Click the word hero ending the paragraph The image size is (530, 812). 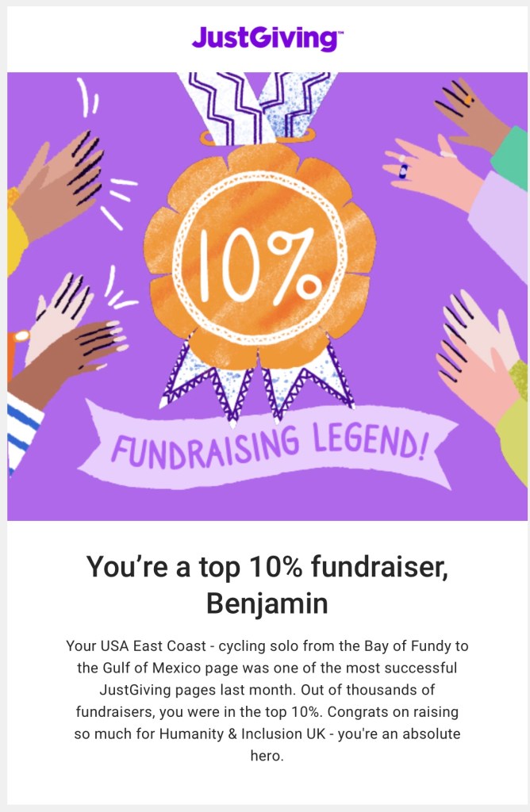coord(267,756)
